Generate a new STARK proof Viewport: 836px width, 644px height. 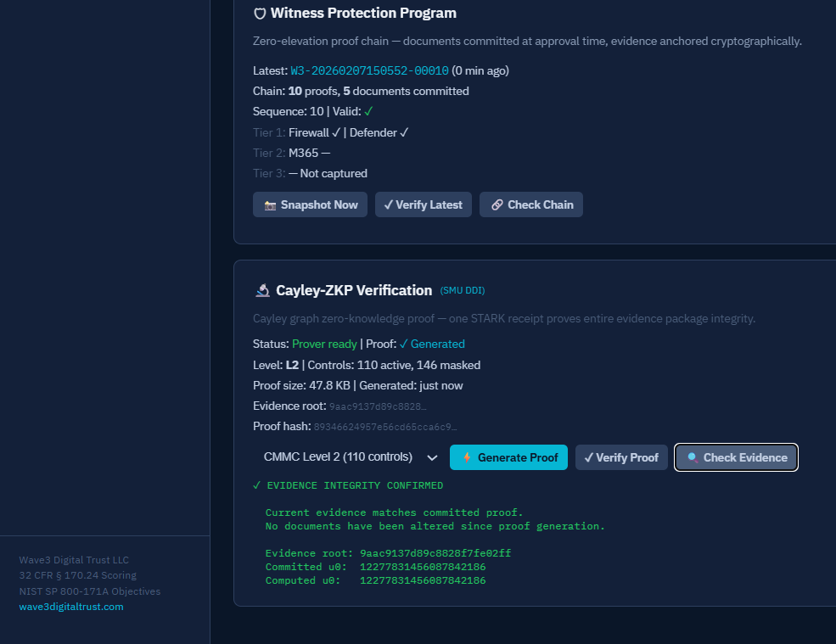click(x=508, y=456)
